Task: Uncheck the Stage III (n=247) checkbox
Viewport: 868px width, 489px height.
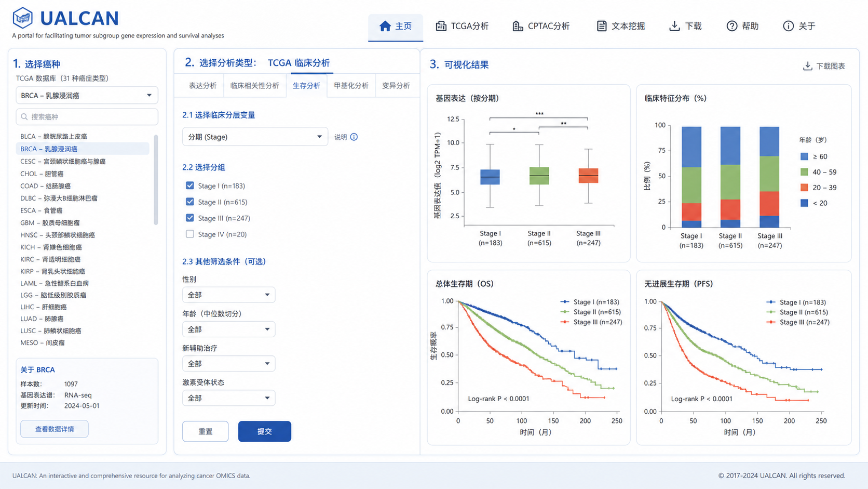Action: pyautogui.click(x=190, y=218)
